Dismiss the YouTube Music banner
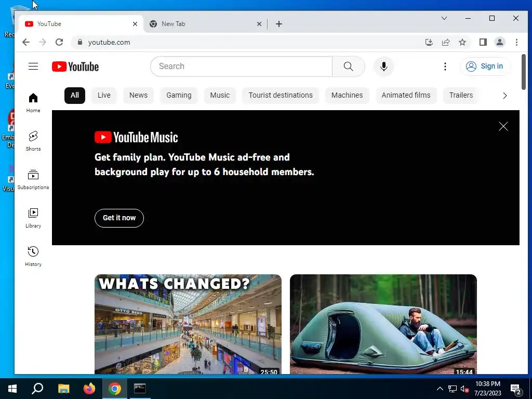Screen dimensions: 532x399 pyautogui.click(x=503, y=127)
